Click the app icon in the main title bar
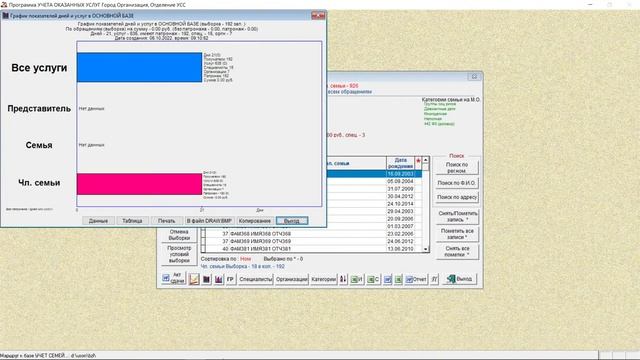The image size is (640, 360). point(4,4)
